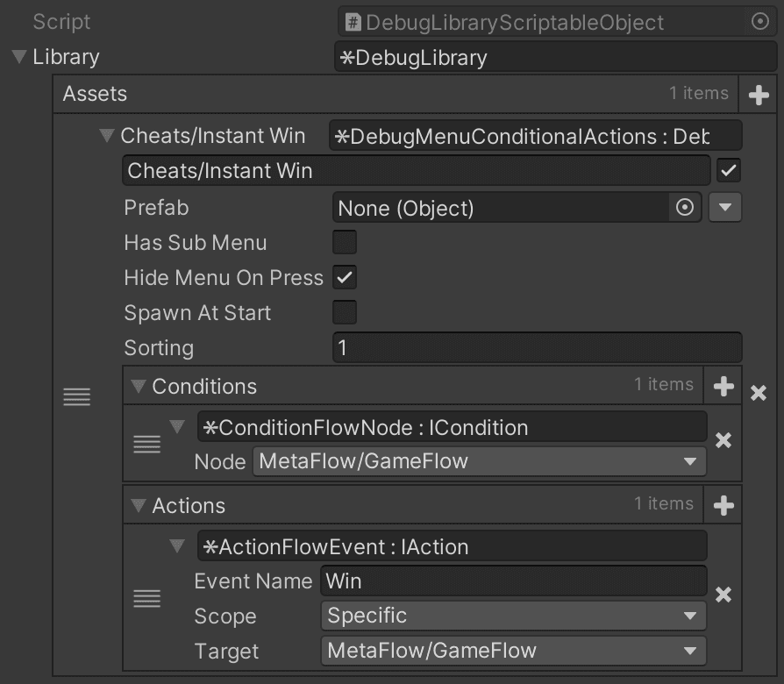Image resolution: width=784 pixels, height=684 pixels.
Task: Click the Event Name field containing Win
Action: 514,581
